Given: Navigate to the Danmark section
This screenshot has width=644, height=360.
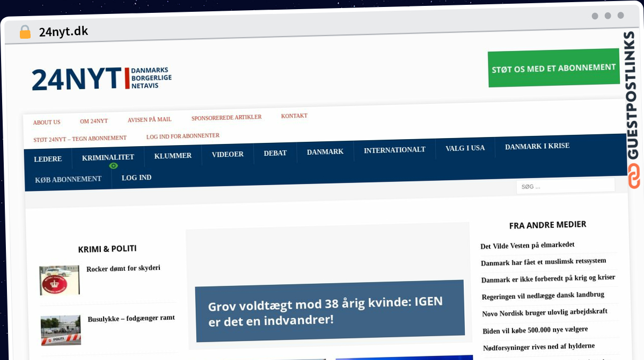Looking at the screenshot, I should [325, 152].
